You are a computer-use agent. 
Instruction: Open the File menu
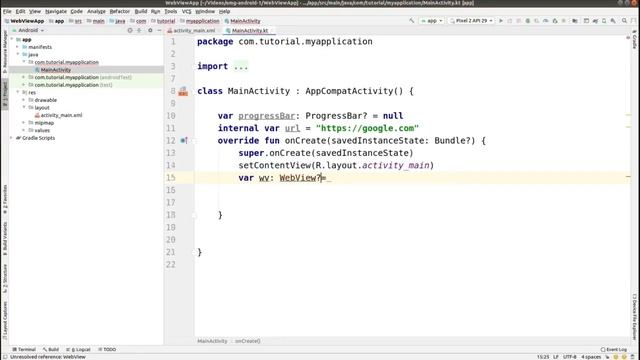point(7,11)
